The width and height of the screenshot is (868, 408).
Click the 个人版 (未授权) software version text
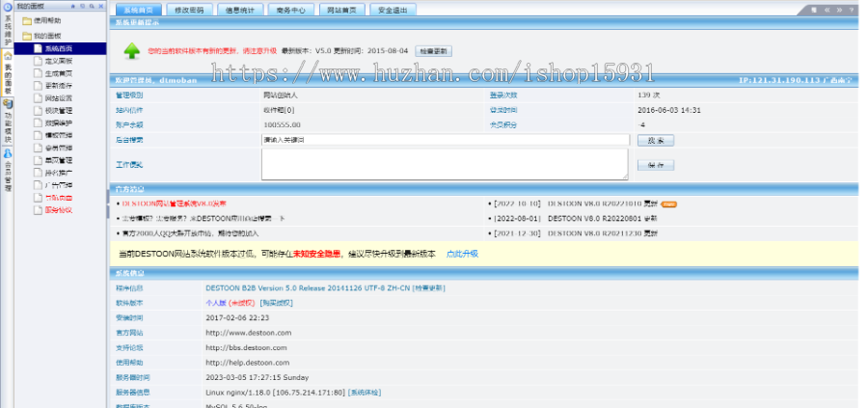point(231,303)
